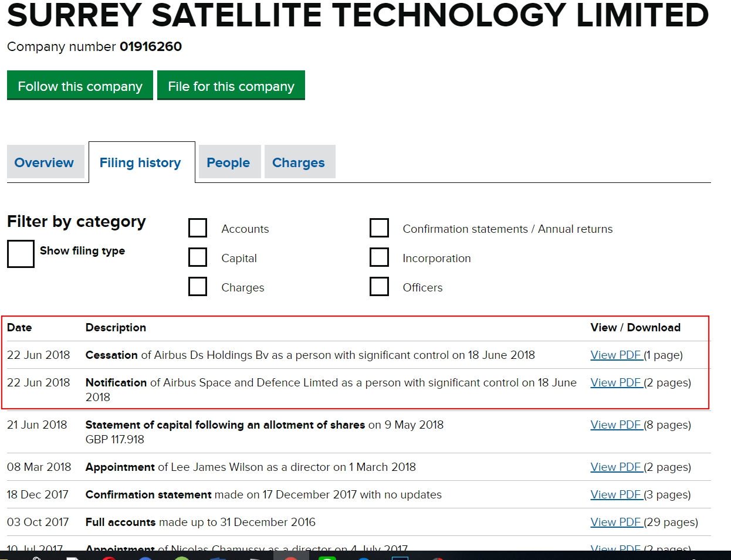Screen dimensions: 731x560
Task: Click the File for this company button
Action: 231,86
